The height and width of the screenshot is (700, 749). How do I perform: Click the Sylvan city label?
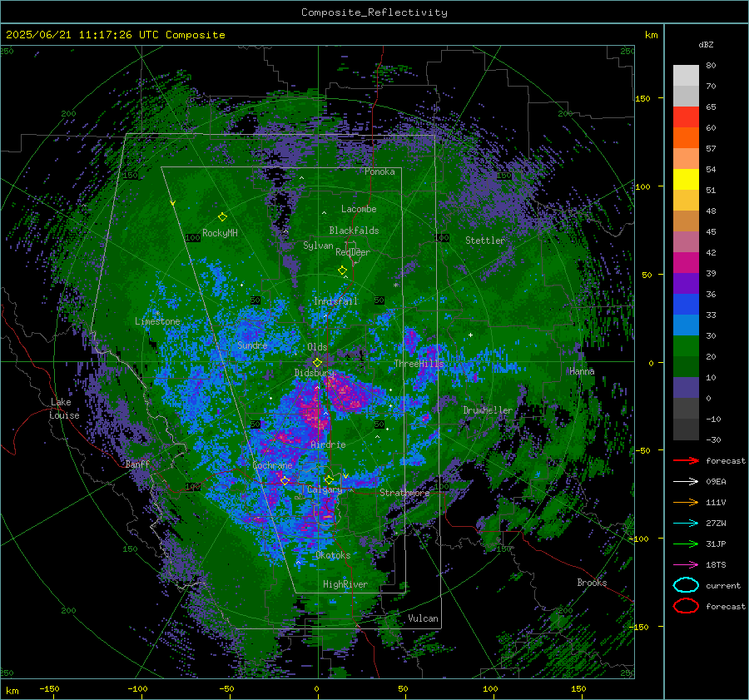pyautogui.click(x=318, y=246)
